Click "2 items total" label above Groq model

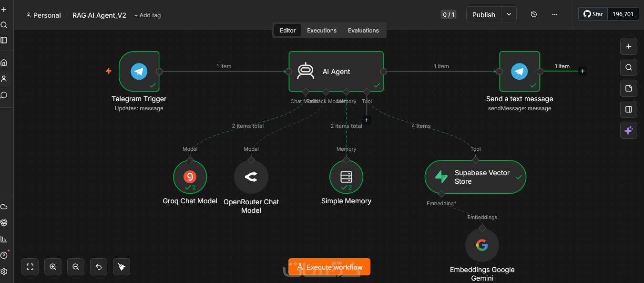point(248,126)
